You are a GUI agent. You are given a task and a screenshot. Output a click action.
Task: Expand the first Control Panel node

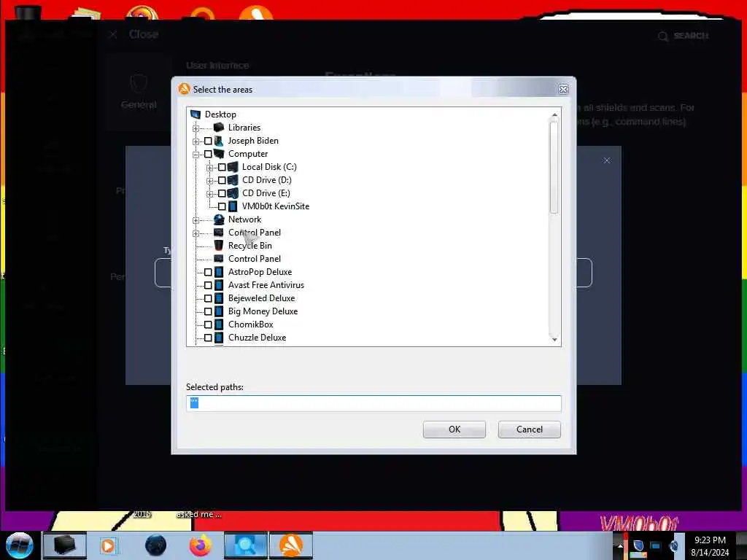pyautogui.click(x=196, y=233)
